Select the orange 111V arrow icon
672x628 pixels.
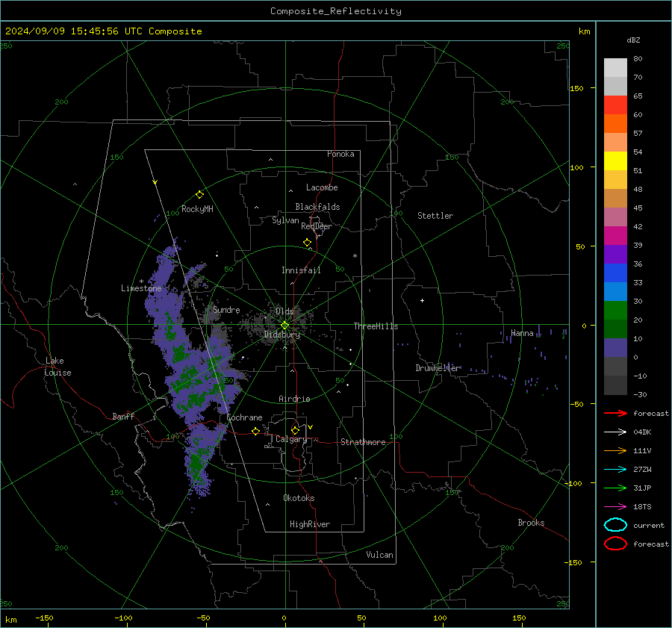pyautogui.click(x=615, y=450)
